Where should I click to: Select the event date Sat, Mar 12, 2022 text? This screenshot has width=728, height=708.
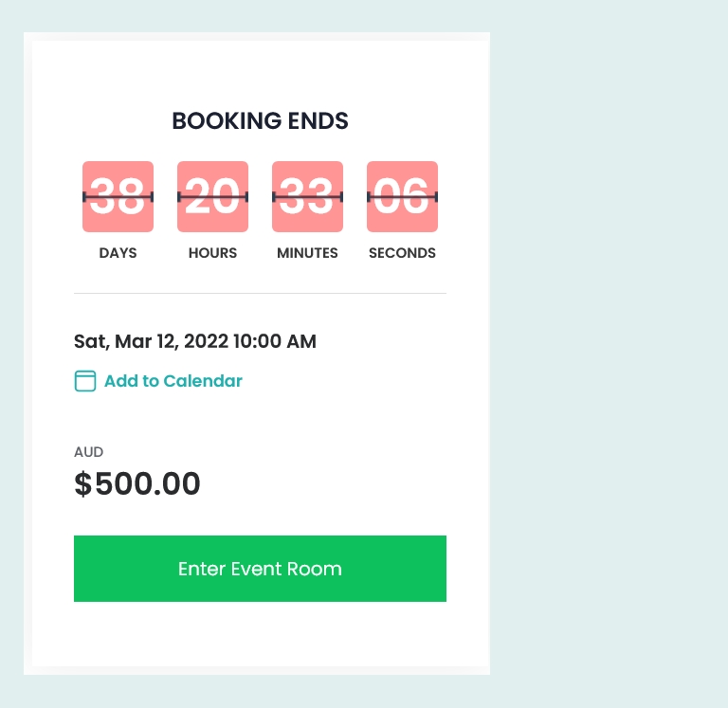click(151, 342)
